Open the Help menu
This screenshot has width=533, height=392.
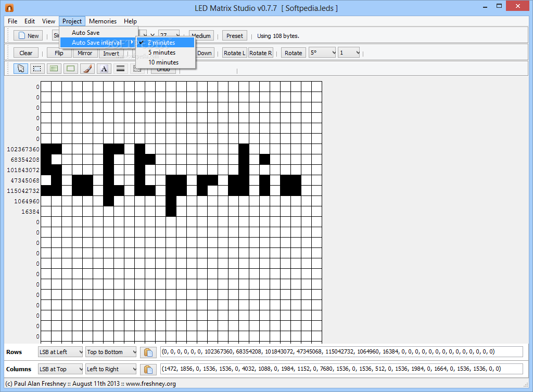(x=130, y=21)
